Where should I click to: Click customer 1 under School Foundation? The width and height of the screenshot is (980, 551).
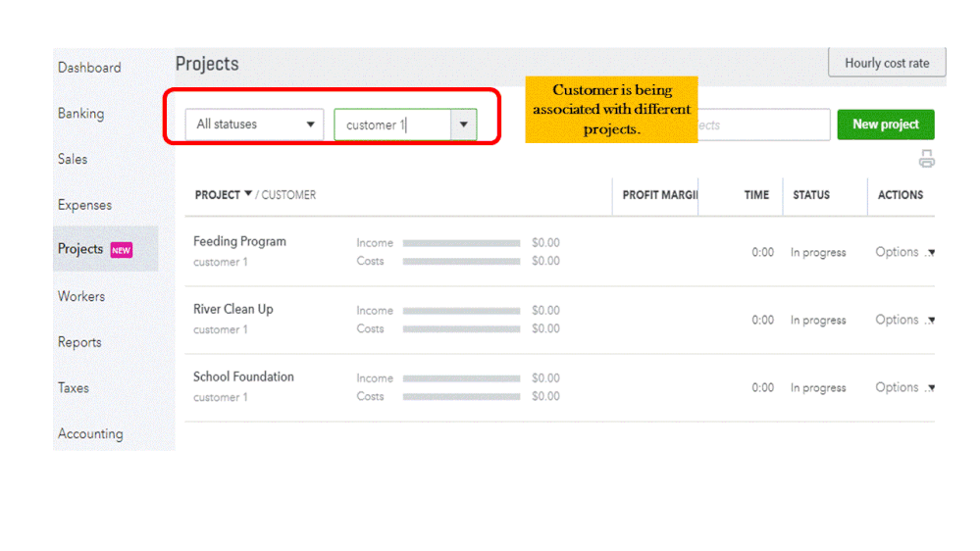(220, 397)
